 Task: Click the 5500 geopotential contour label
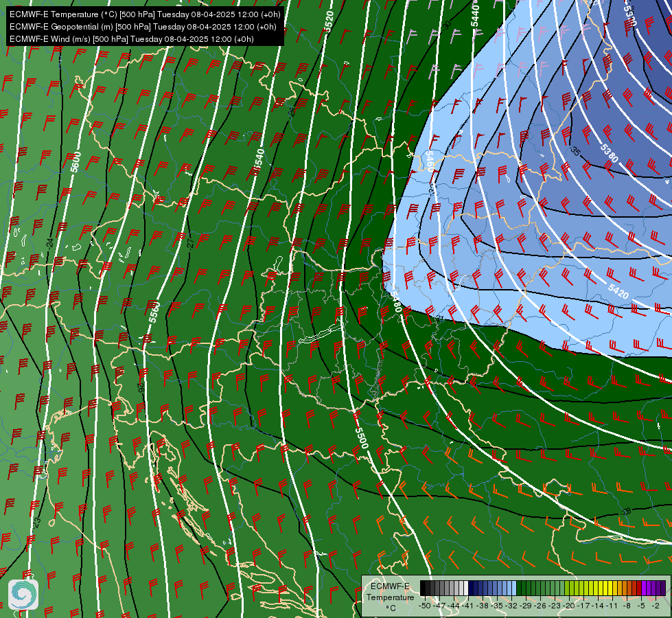tap(361, 437)
